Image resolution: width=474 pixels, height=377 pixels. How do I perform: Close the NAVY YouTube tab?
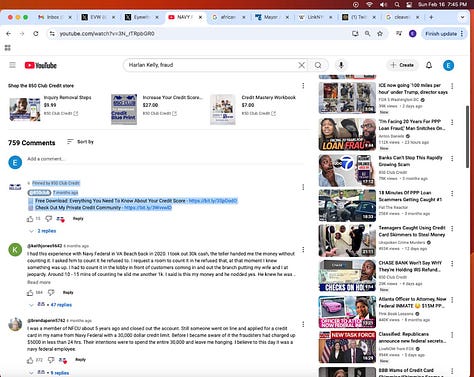200,17
